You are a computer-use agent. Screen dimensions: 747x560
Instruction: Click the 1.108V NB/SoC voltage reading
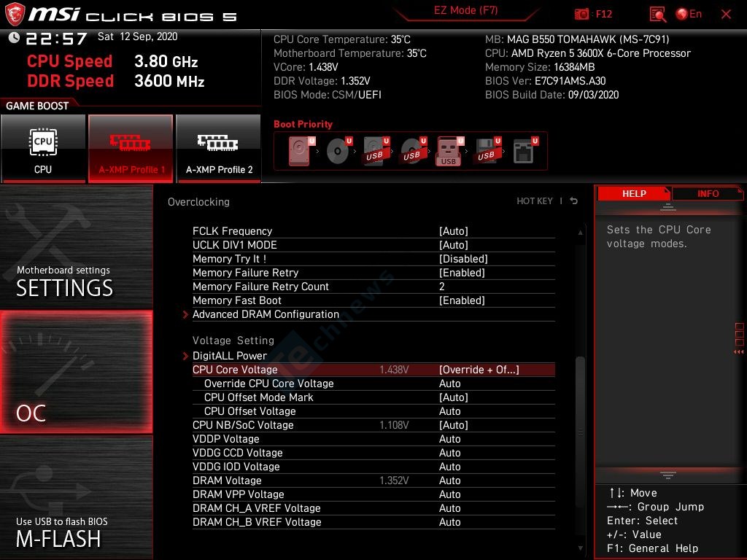coord(394,425)
